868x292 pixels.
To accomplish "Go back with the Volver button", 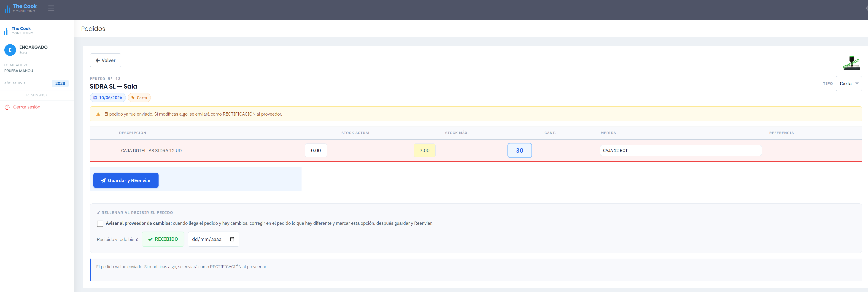I will click(x=105, y=60).
